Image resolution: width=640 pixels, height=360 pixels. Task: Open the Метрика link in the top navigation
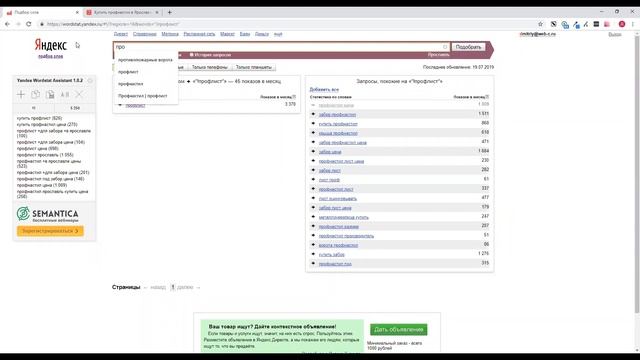170,34
